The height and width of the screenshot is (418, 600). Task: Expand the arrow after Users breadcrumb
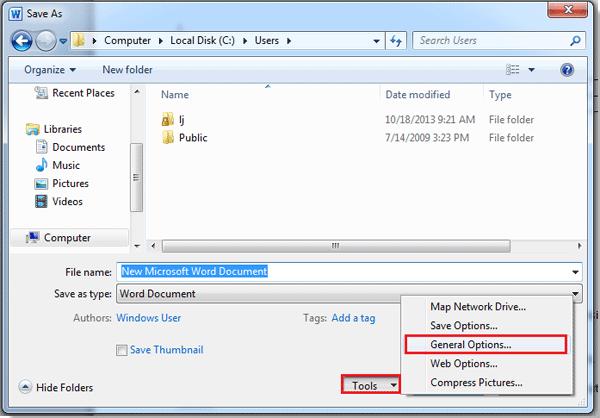click(x=289, y=41)
